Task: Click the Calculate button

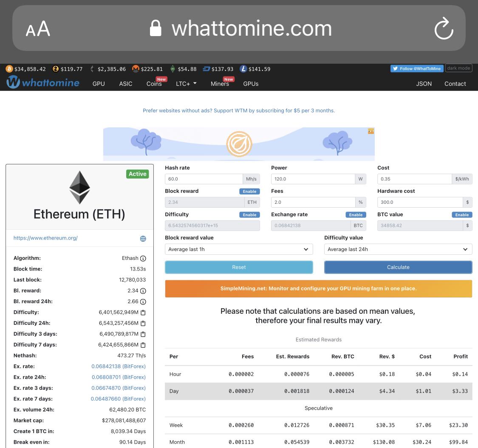Action: point(398,267)
